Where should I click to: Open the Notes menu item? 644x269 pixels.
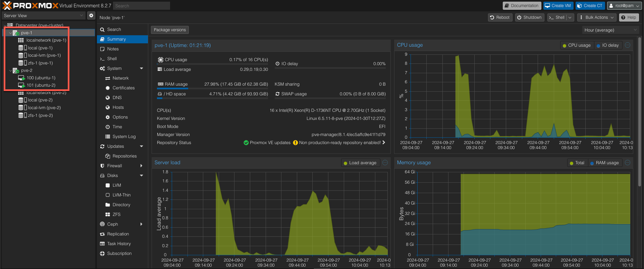122,49
